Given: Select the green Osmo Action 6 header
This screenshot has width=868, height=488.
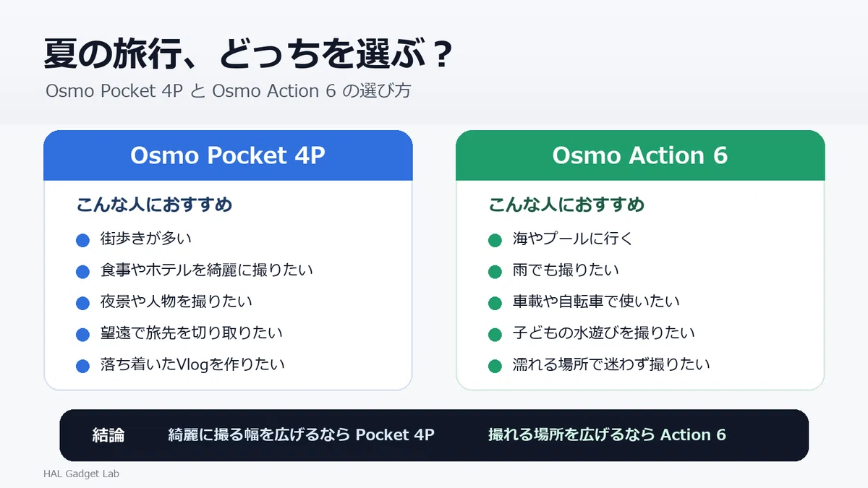Looking at the screenshot, I should [x=640, y=155].
